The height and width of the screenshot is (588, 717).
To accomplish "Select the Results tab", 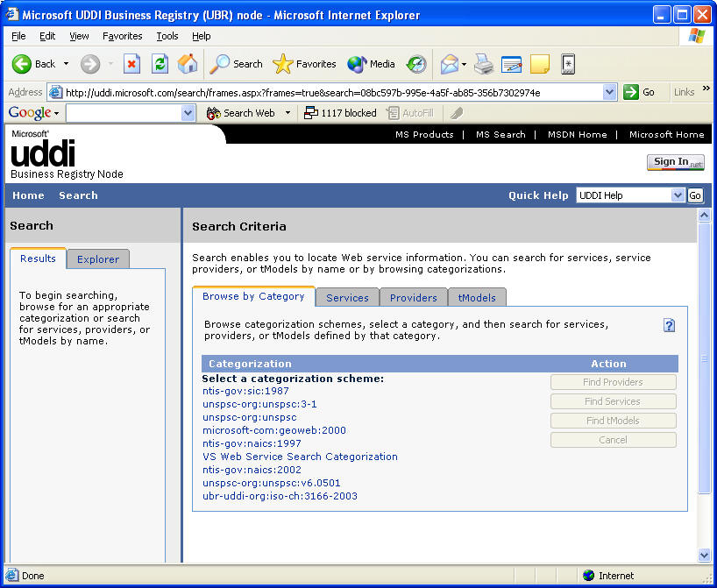I will click(38, 259).
